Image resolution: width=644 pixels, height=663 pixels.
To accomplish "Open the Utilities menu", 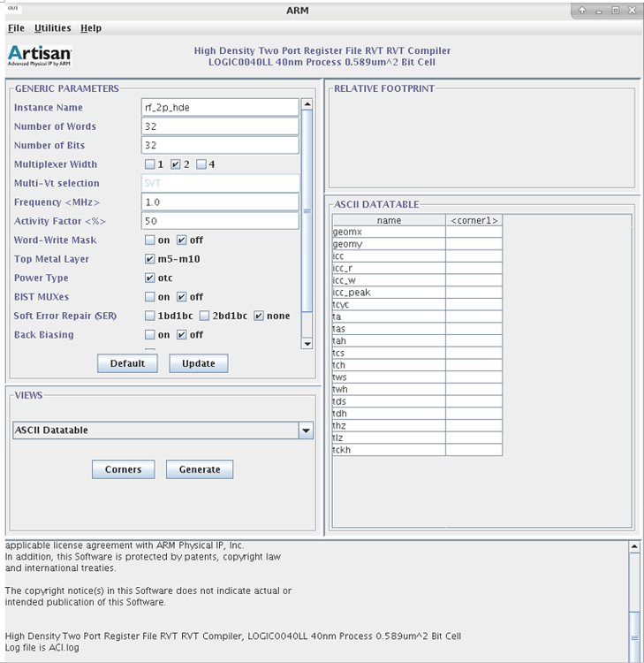I will 52,28.
